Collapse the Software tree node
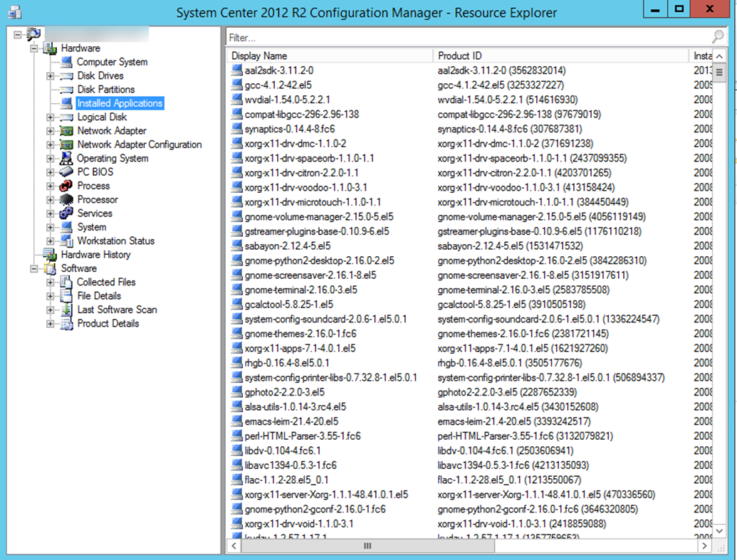737x560 pixels. click(x=34, y=268)
